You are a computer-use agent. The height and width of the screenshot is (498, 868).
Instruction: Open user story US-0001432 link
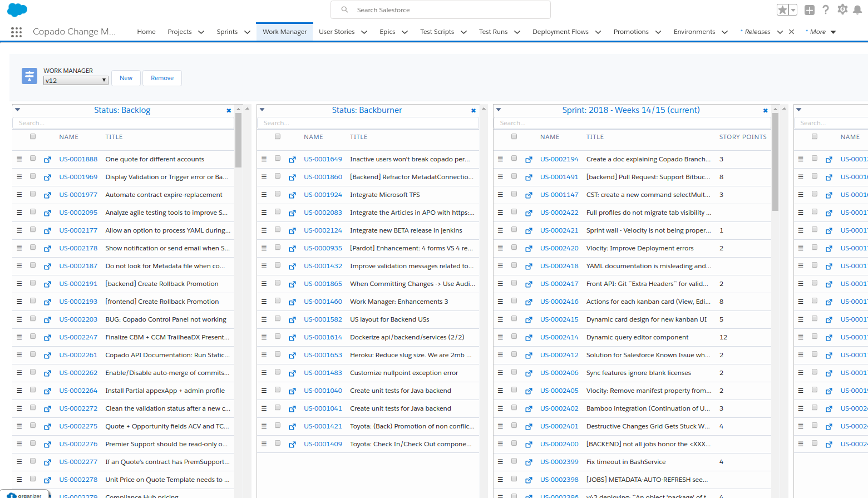323,266
